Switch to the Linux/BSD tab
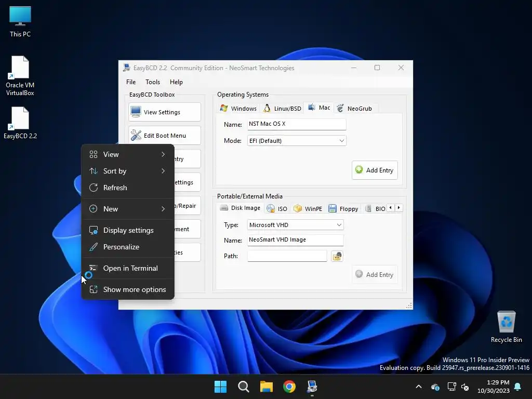This screenshot has height=399, width=532. pos(282,108)
